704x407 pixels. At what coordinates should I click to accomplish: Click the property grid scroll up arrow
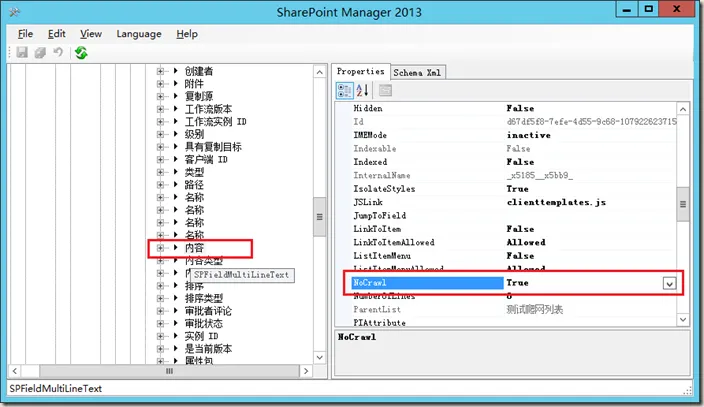(x=683, y=109)
